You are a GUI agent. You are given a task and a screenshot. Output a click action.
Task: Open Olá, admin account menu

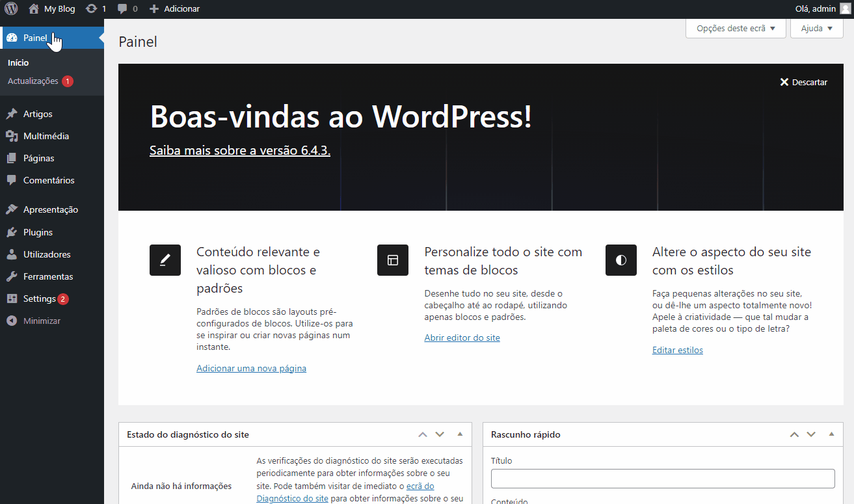pos(823,9)
